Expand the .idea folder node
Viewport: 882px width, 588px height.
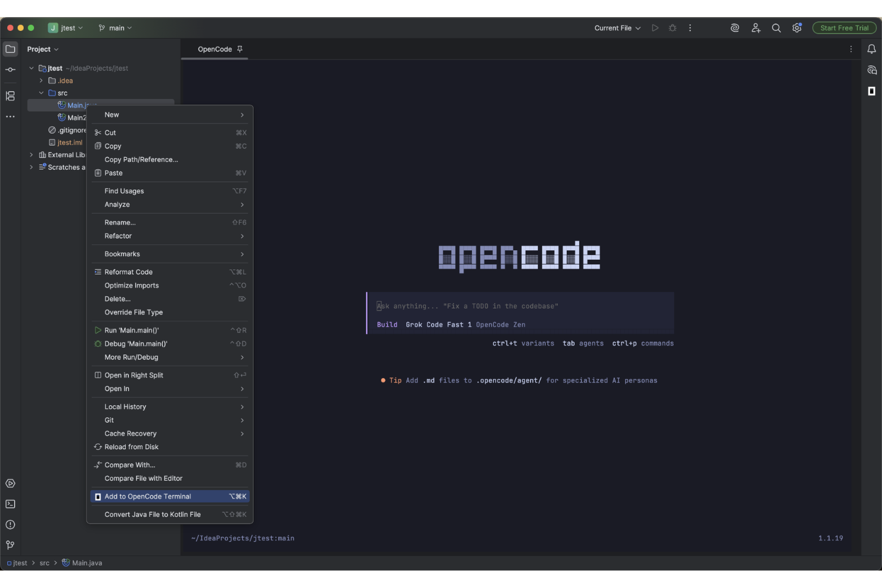coord(41,80)
